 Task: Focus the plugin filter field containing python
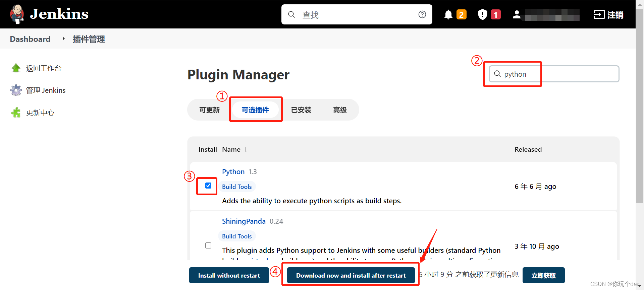pyautogui.click(x=554, y=74)
